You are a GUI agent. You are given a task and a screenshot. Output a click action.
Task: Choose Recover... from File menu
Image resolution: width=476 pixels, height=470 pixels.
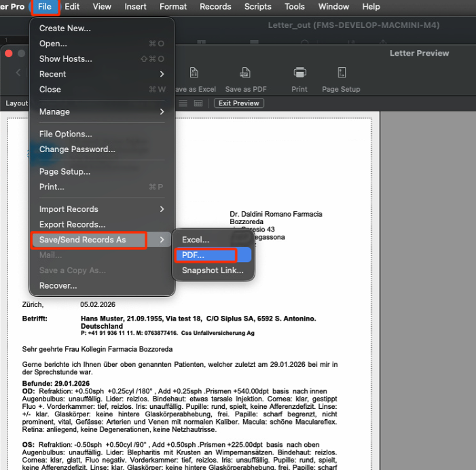pyautogui.click(x=102, y=286)
